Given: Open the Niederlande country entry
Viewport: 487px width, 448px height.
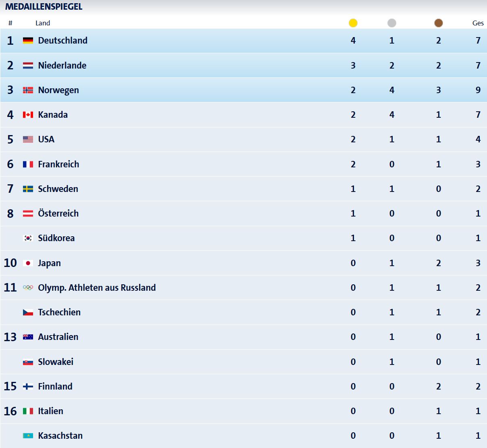Looking at the screenshot, I should [x=62, y=65].
